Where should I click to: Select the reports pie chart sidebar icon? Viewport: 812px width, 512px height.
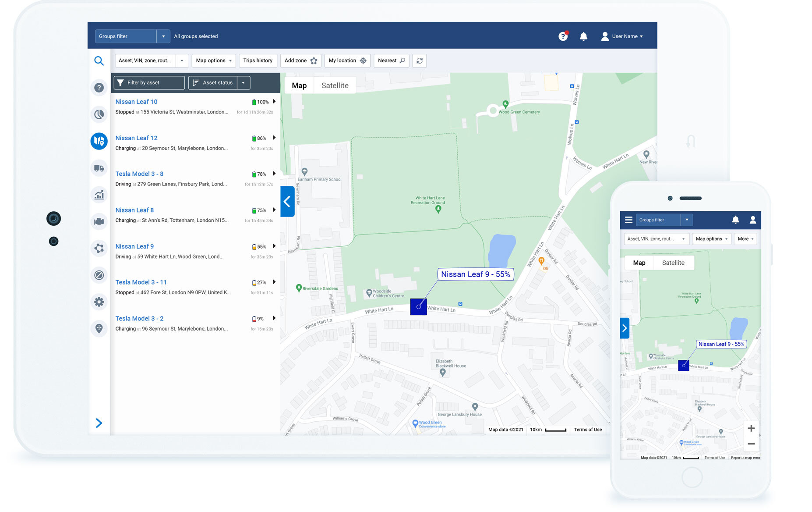pos(99,114)
